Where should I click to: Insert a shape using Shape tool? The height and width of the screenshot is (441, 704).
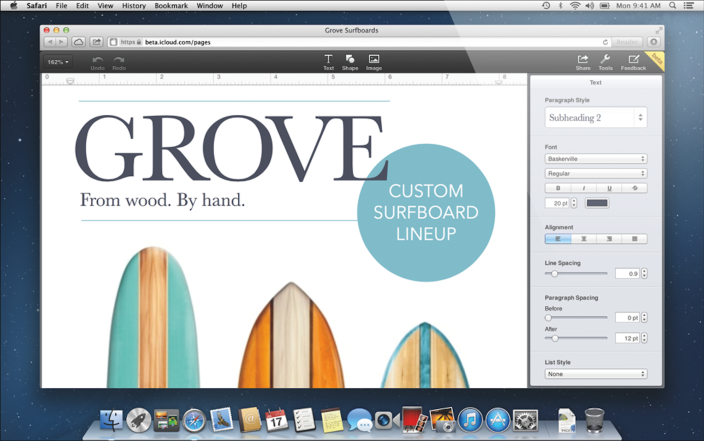coord(350,62)
